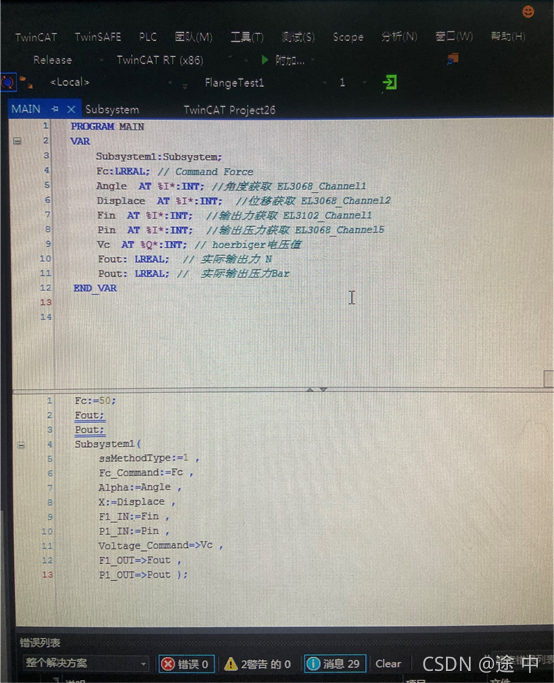
Task: Close the MAIN tab
Action: pyautogui.click(x=71, y=109)
